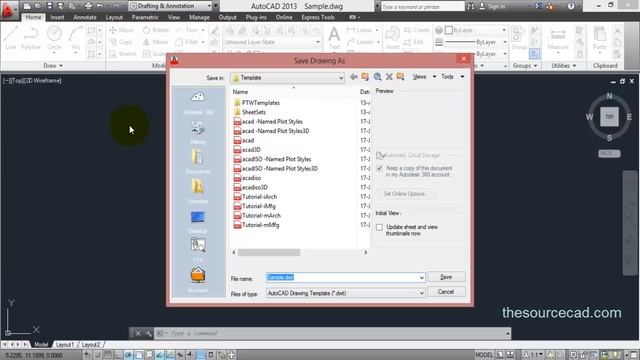Screen dimensions: 640x360
Task: Switch to the Parametric ribbon tab
Action: pyautogui.click(x=145, y=17)
